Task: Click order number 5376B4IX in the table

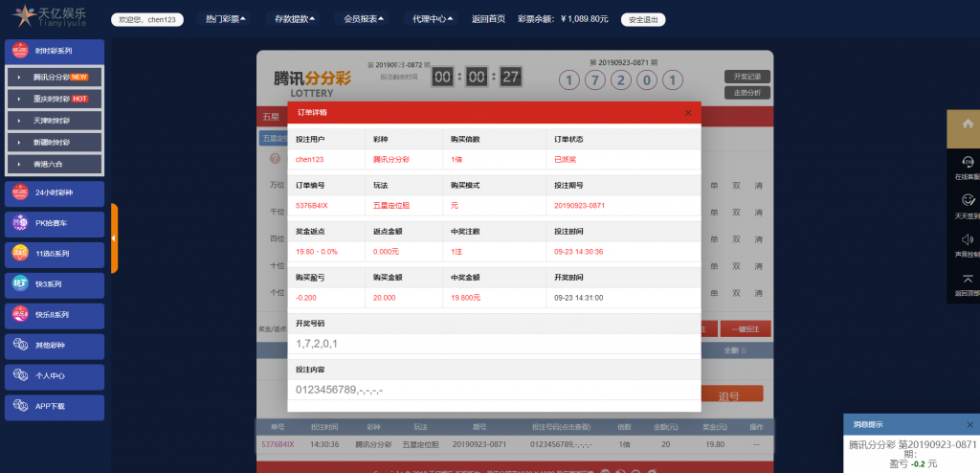Action: click(278, 444)
